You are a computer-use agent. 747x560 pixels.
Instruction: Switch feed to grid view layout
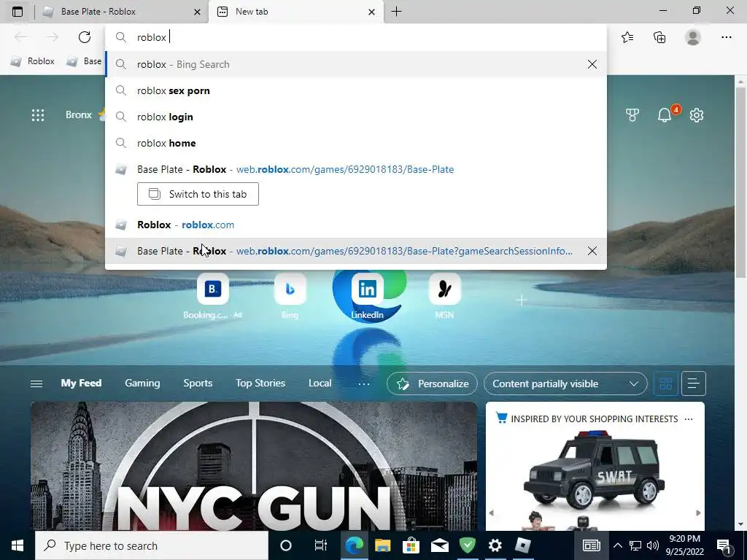point(665,384)
